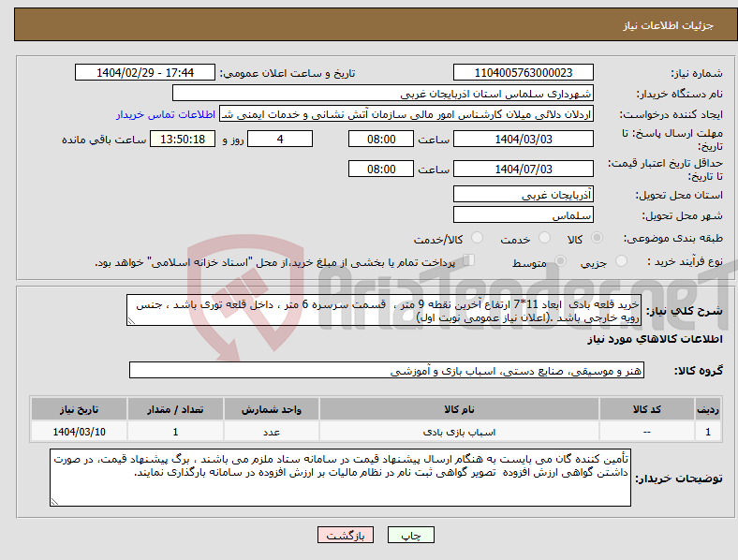Click the goods group field هنر و موسیقی

[387, 370]
